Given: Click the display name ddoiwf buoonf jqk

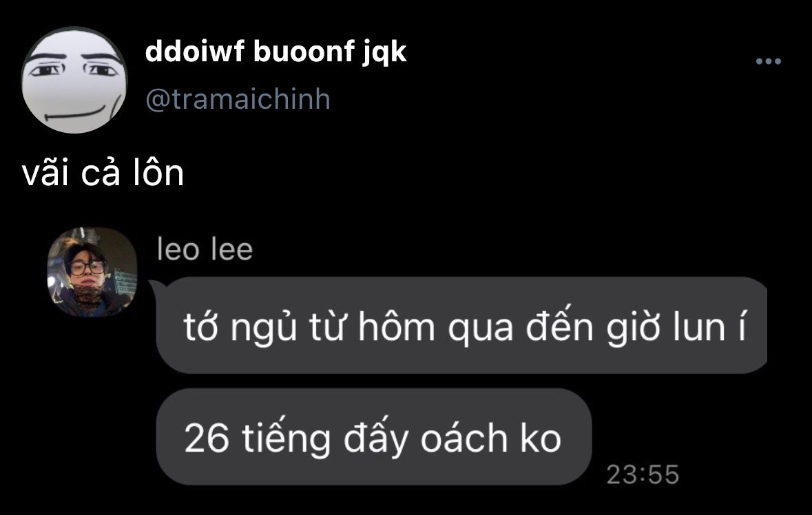Looking at the screenshot, I should (x=275, y=52).
